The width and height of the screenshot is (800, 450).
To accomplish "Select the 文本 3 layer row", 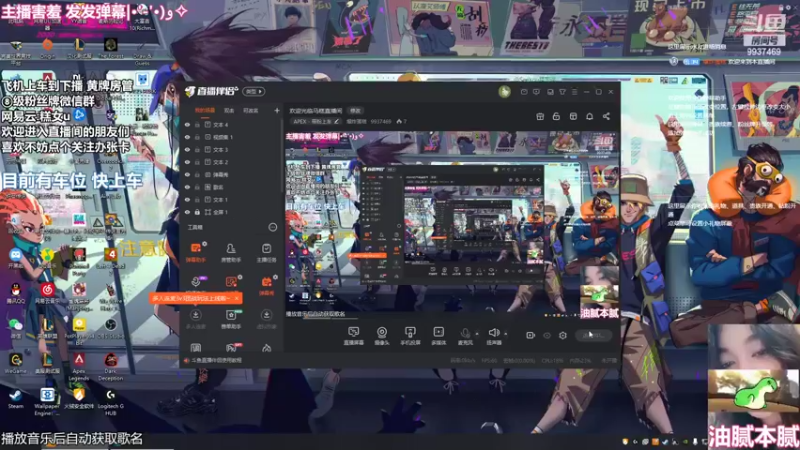I will click(231, 149).
